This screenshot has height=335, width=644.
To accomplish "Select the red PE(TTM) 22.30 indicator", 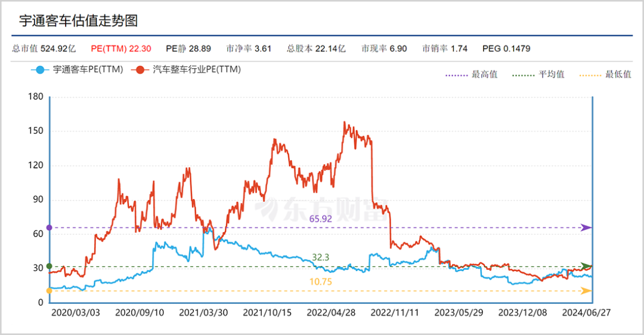I will [x=121, y=48].
